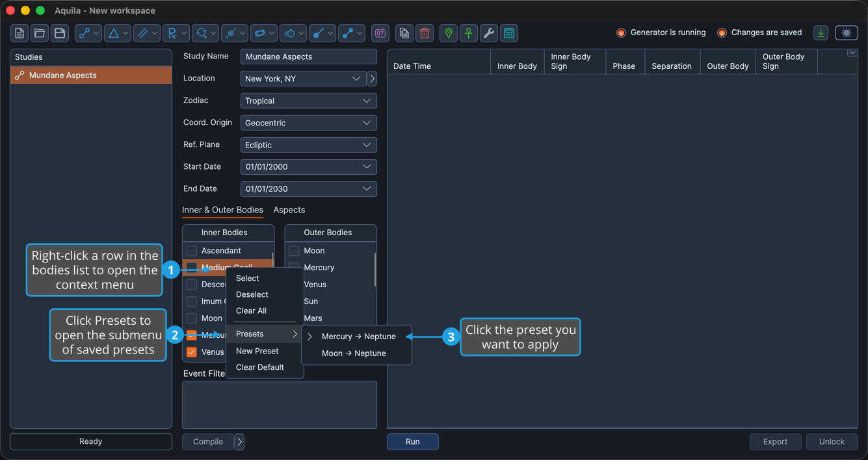
Task: Open dropdown arrow beside the diagonal line-through-circle tool
Action: (x=243, y=33)
